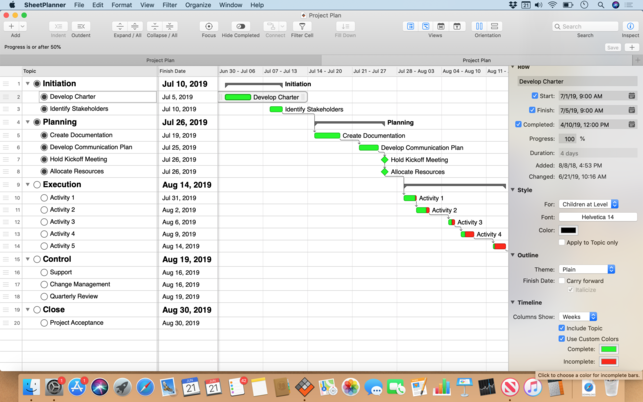Click the Expand row icon
This screenshot has width=643, height=402.
coord(120,26)
